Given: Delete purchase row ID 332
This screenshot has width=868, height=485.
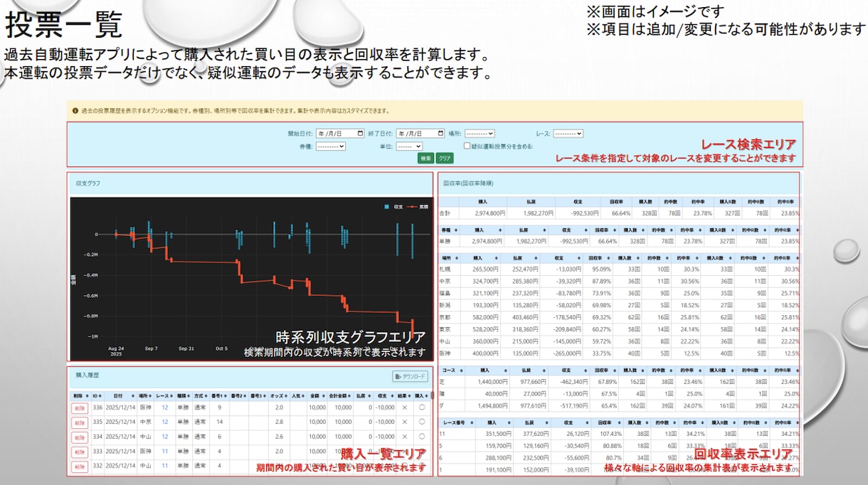Looking at the screenshot, I should (x=79, y=466).
